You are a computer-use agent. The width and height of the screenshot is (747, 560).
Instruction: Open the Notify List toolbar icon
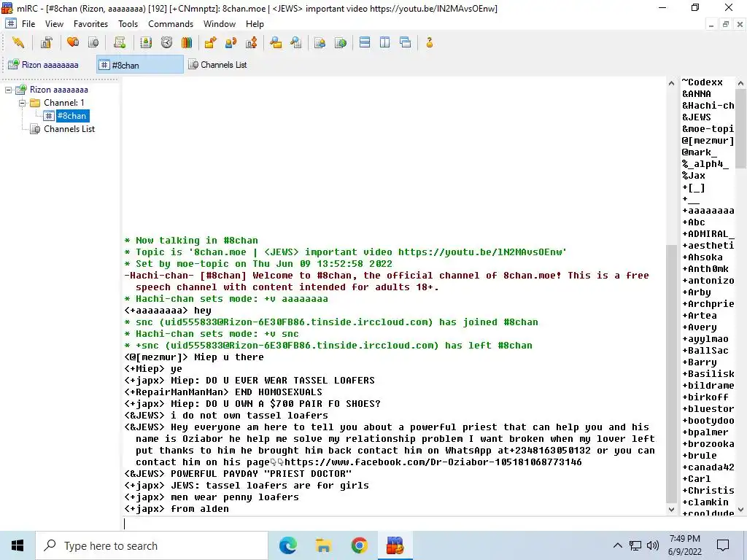coord(320,43)
